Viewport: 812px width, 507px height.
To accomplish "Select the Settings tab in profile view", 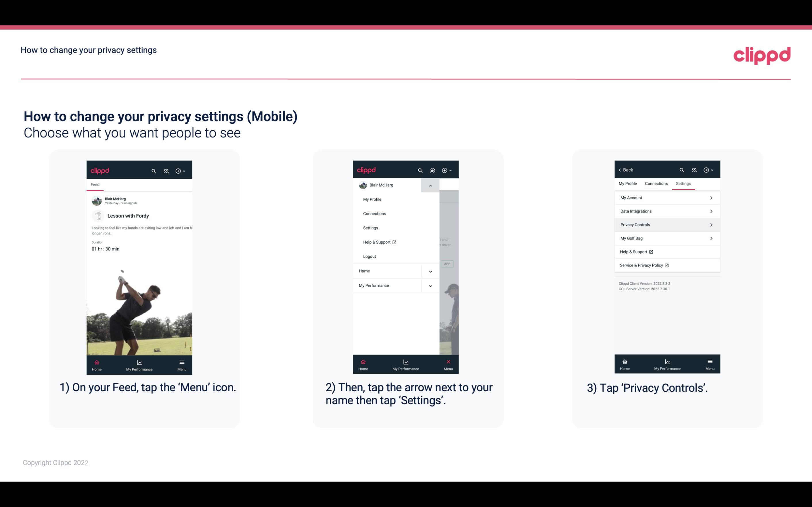I will 683,183.
